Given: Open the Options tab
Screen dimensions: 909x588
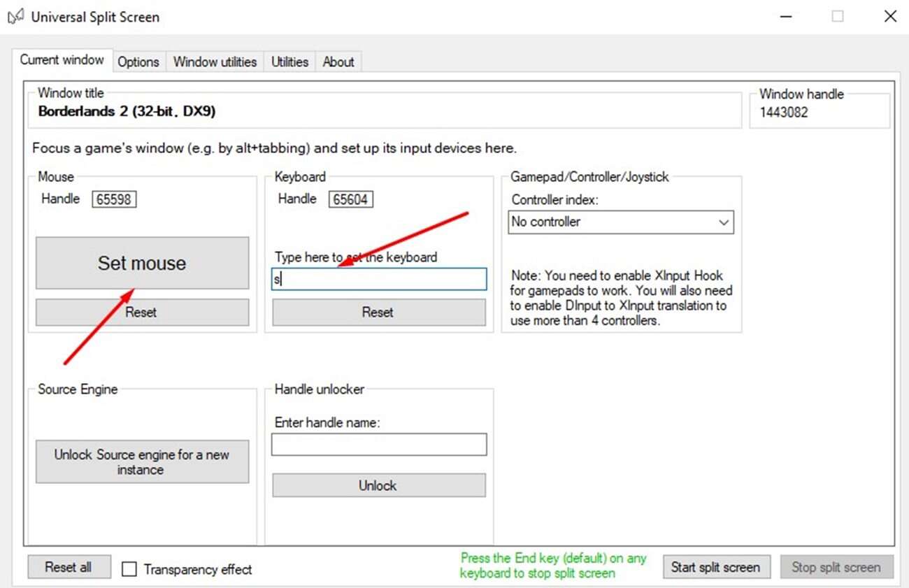Looking at the screenshot, I should click(x=138, y=62).
